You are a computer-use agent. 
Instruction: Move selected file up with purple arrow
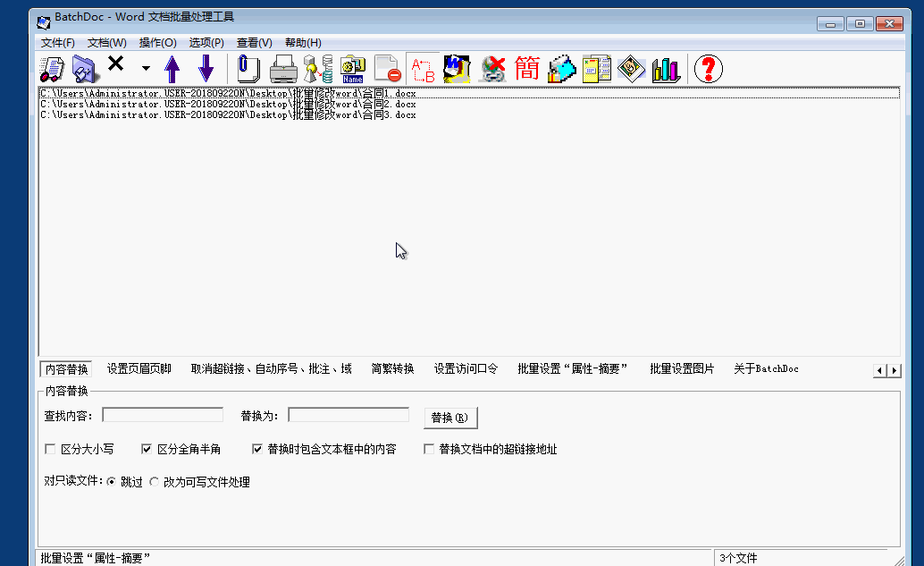click(x=172, y=69)
